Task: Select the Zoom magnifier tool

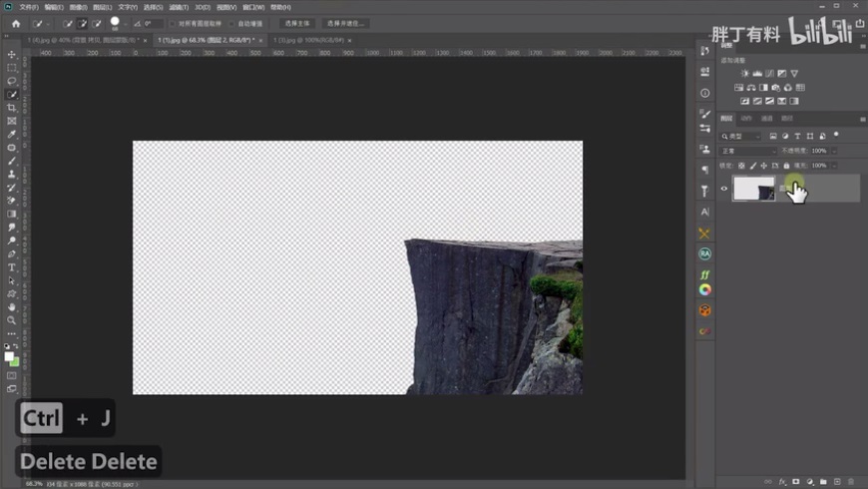Action: click(12, 320)
